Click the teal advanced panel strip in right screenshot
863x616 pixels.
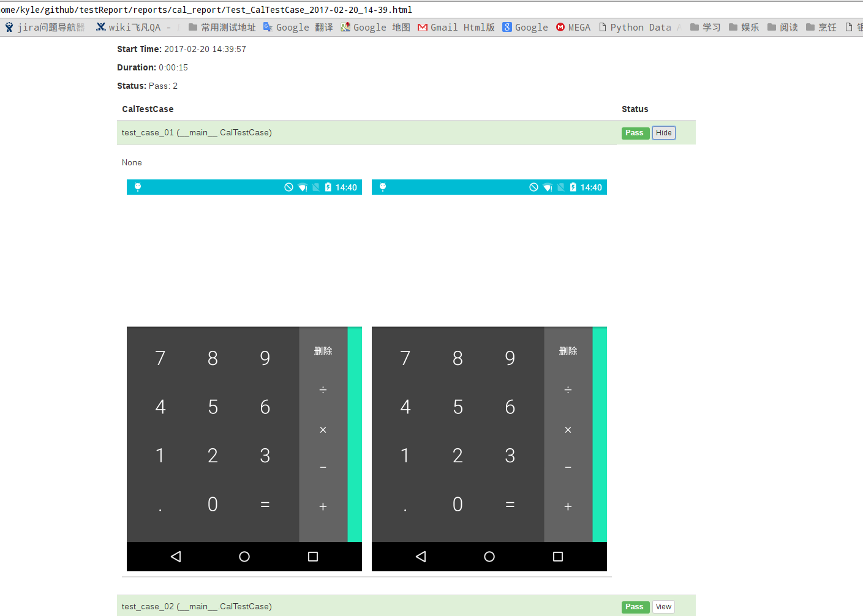pyautogui.click(x=600, y=434)
